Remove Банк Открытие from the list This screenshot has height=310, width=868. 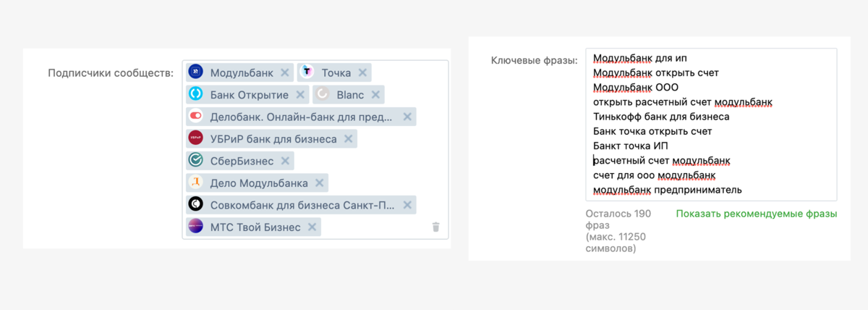(x=300, y=95)
